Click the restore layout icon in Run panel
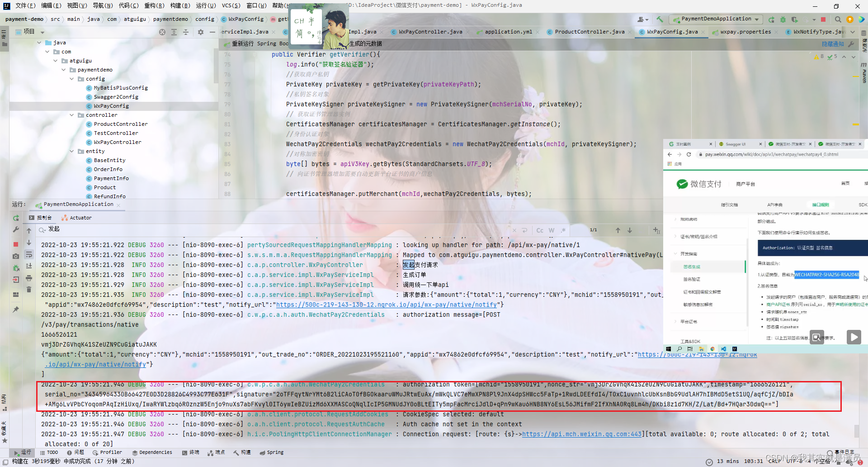 [x=16, y=295]
